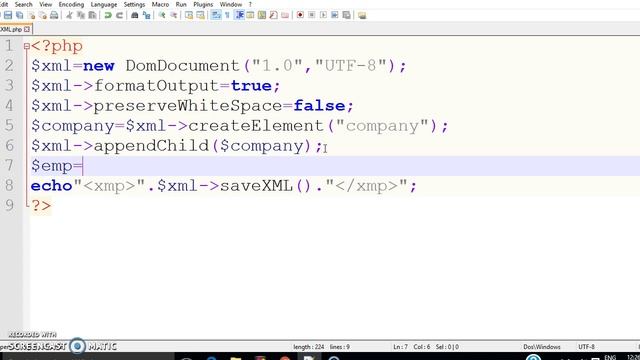Start macro recording with red dot icon
Viewport: 640px width, 360px height.
(300, 16)
